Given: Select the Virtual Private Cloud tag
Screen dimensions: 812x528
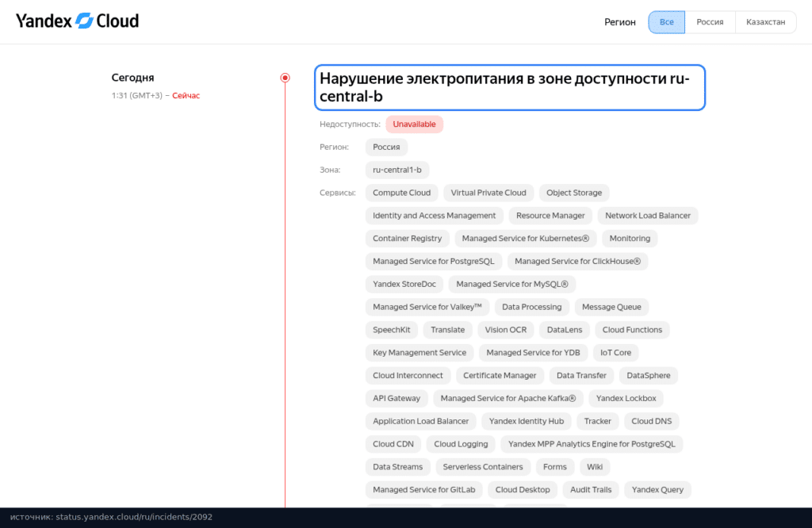Looking at the screenshot, I should 488,193.
